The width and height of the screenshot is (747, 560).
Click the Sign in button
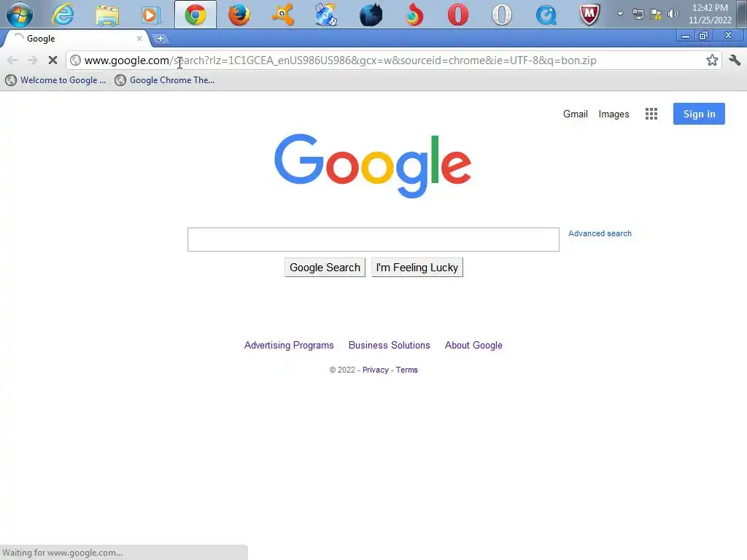click(699, 114)
